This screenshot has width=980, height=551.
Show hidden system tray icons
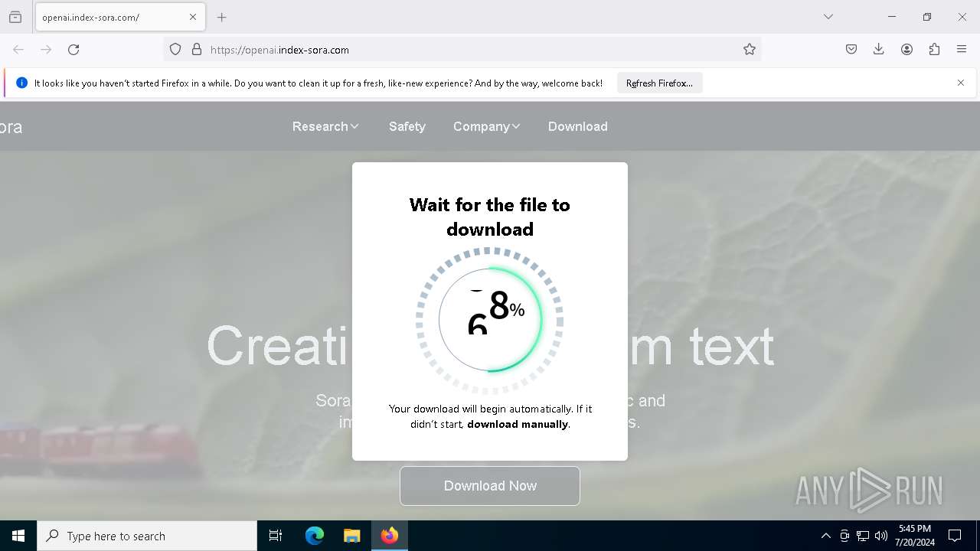pos(825,536)
